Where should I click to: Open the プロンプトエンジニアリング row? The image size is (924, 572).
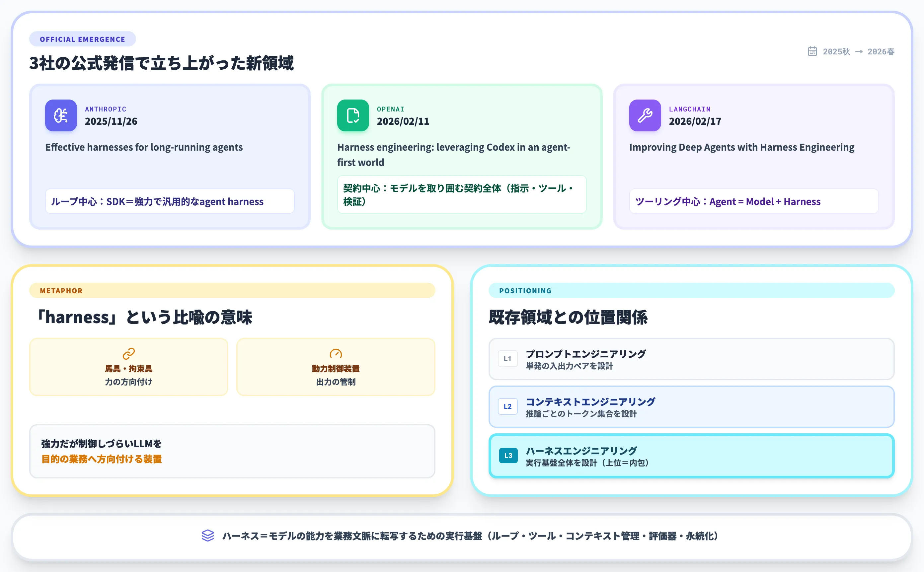[x=692, y=359]
